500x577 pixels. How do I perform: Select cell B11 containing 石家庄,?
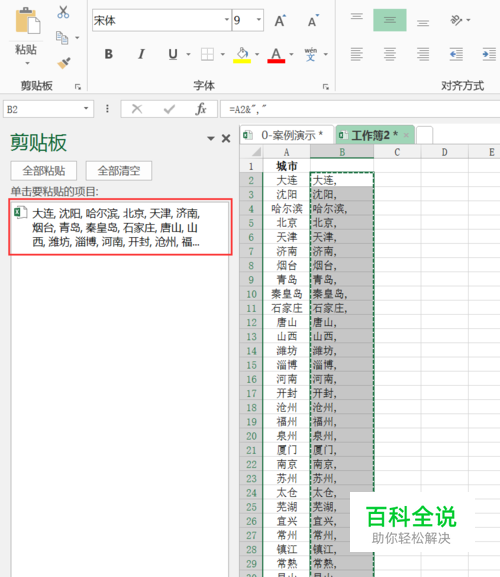click(x=342, y=308)
